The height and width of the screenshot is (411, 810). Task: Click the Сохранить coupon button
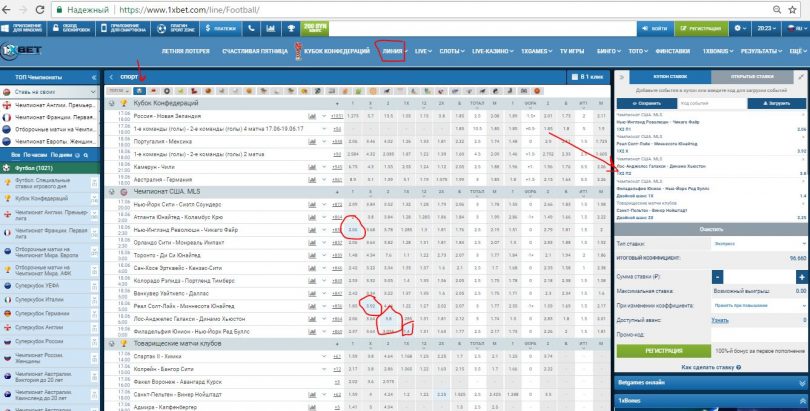click(x=647, y=103)
